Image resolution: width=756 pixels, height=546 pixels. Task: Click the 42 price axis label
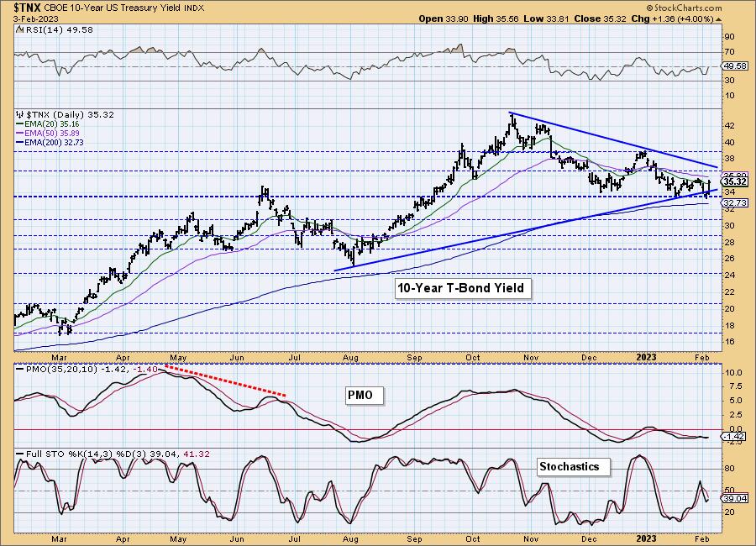pos(729,126)
